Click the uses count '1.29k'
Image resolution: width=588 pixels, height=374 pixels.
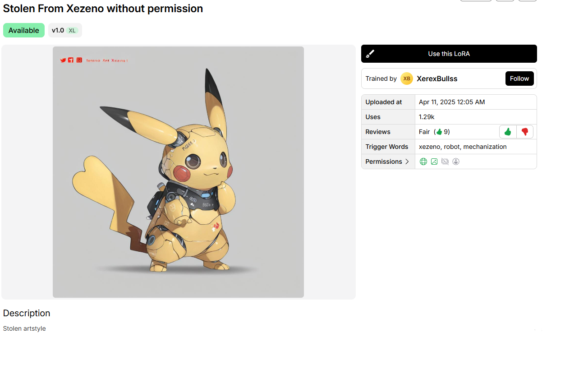tap(427, 117)
